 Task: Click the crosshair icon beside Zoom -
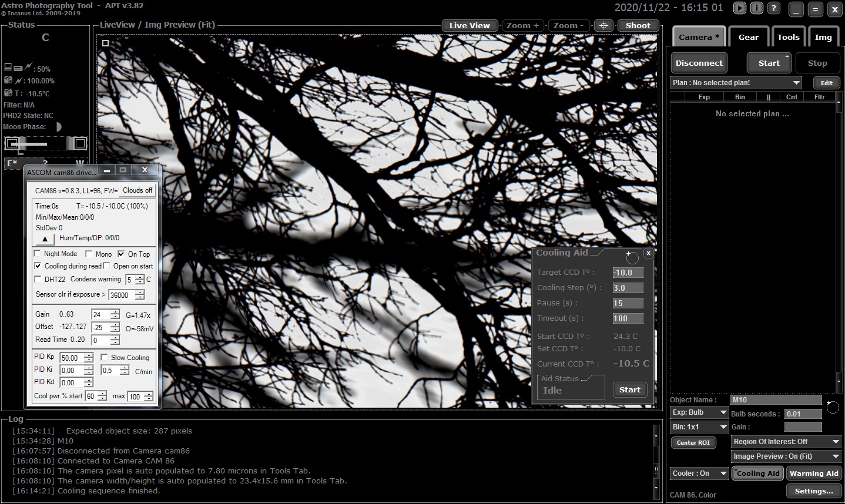(603, 25)
